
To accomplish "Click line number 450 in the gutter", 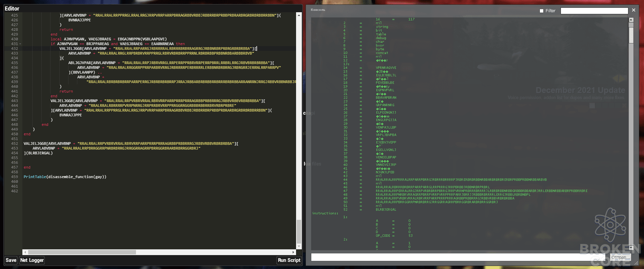I will click(15, 134).
